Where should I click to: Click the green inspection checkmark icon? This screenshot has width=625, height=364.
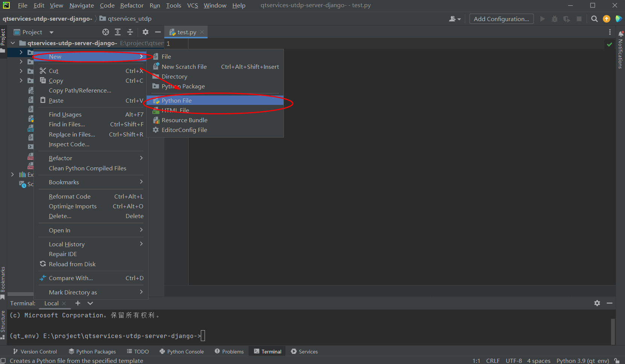pos(610,44)
